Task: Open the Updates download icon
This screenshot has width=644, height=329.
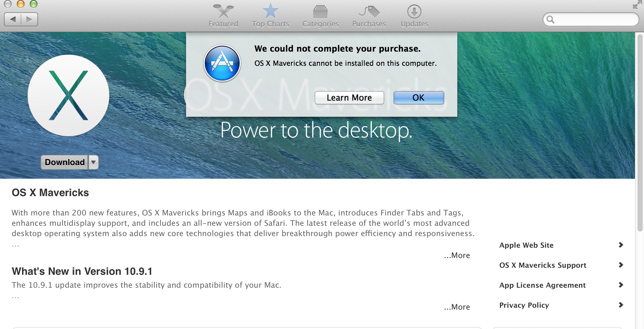Action: pos(414,12)
